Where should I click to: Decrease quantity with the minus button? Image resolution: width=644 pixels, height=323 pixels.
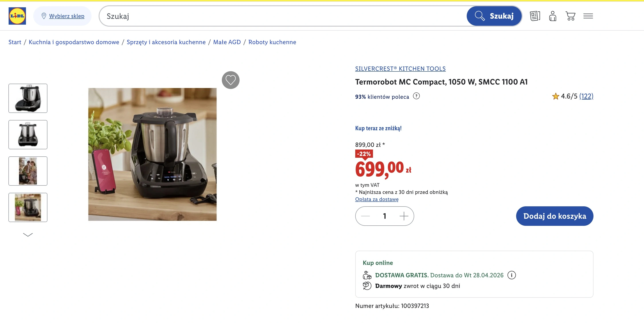(x=365, y=216)
